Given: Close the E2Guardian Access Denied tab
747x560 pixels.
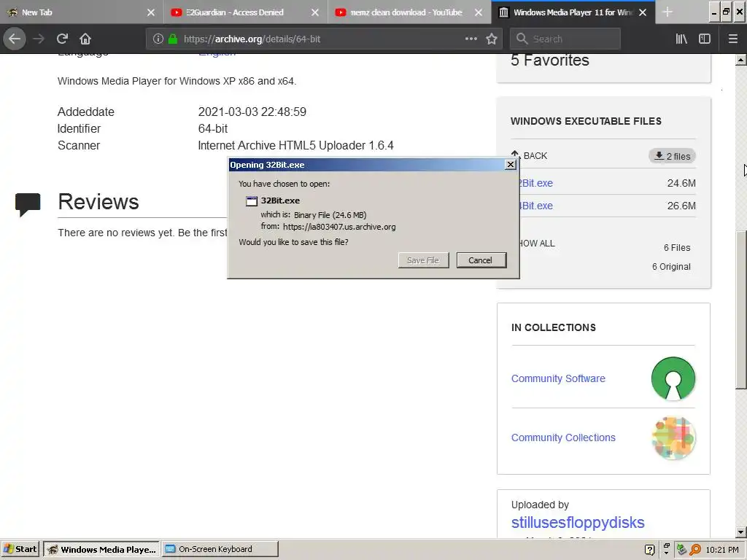Looking at the screenshot, I should point(315,12).
